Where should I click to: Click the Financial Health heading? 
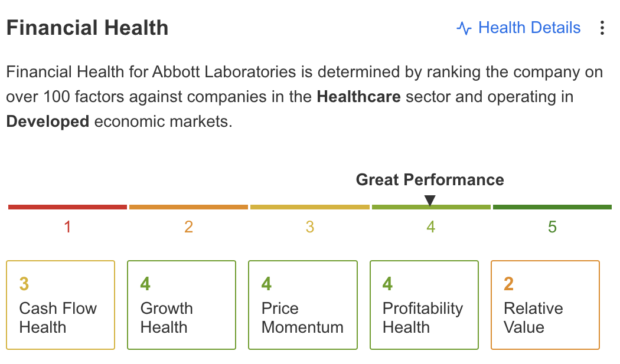(87, 28)
